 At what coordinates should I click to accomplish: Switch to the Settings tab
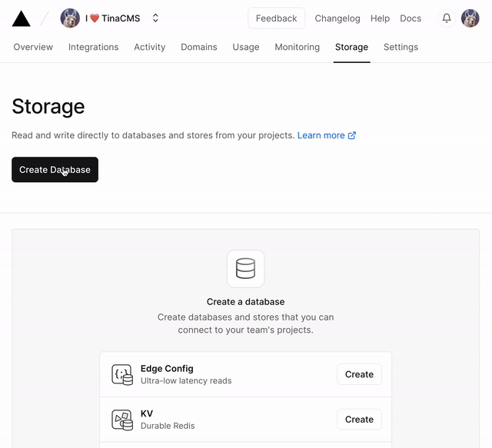pyautogui.click(x=401, y=47)
